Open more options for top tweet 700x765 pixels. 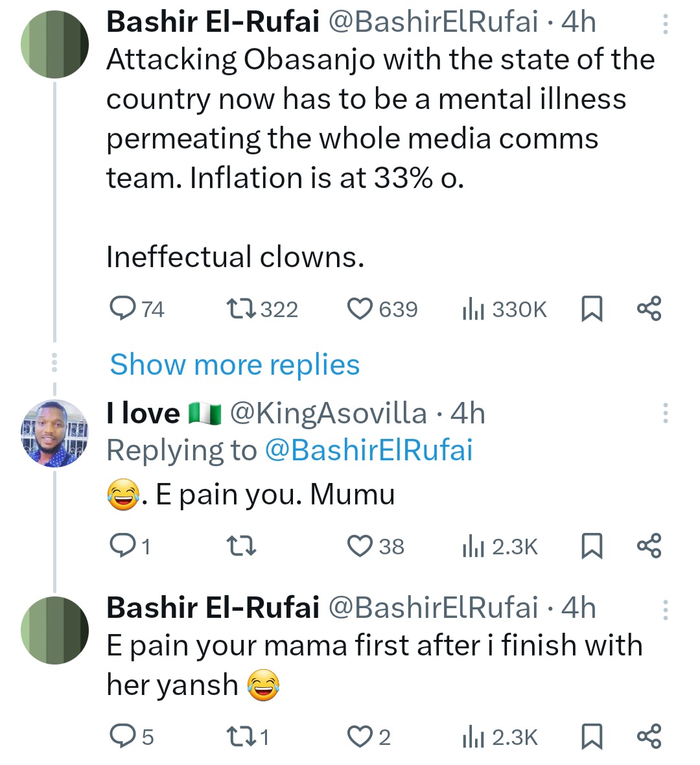pyautogui.click(x=665, y=24)
